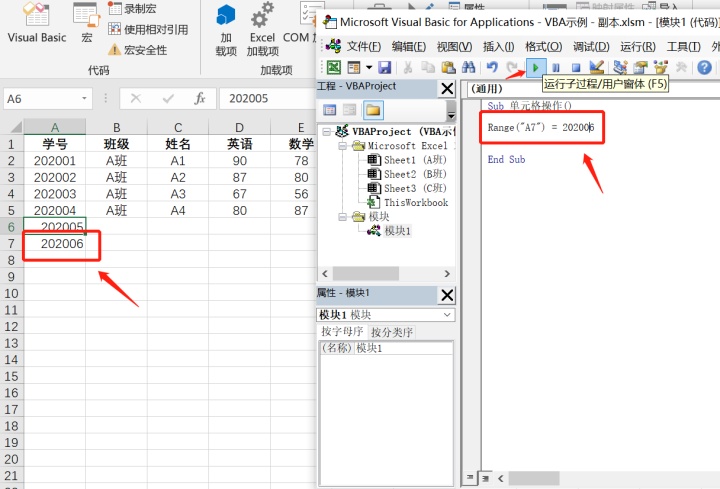Click the formula bar showing 202005
Screen dimensions: 720x489
click(x=268, y=98)
